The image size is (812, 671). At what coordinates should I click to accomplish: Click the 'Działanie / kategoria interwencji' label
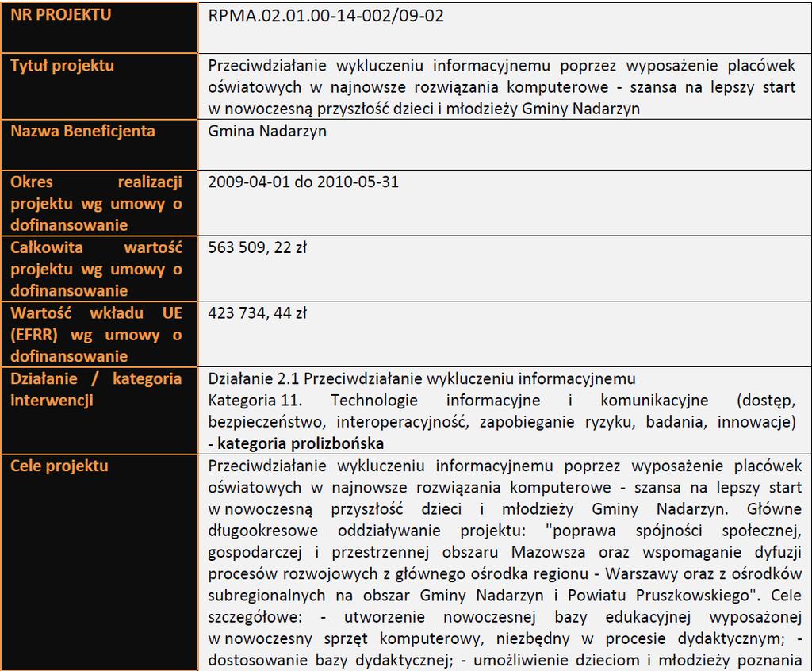[96, 389]
